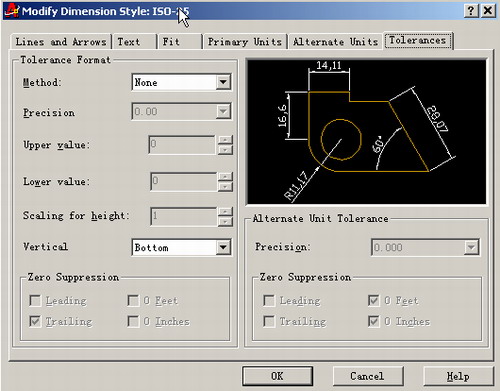Switch to Lines and Arrows tab
This screenshot has height=391, width=500.
[61, 42]
